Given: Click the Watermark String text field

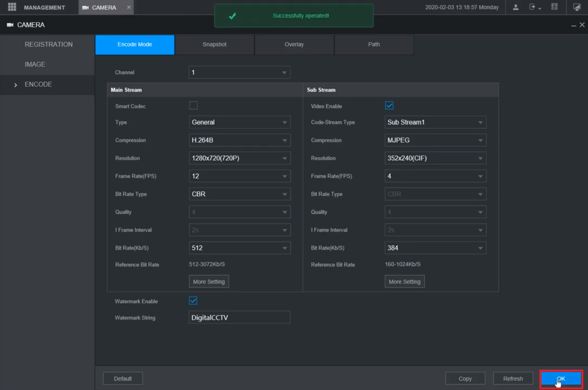Looking at the screenshot, I should coord(239,317).
